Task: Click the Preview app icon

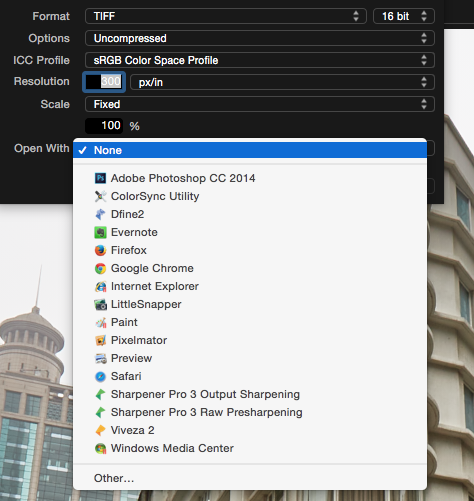Action: tap(100, 358)
